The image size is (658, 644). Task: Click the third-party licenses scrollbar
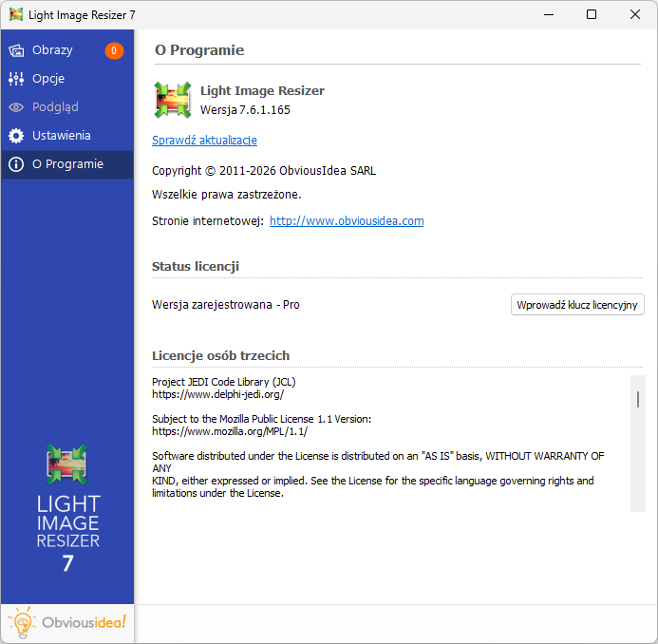click(637, 444)
